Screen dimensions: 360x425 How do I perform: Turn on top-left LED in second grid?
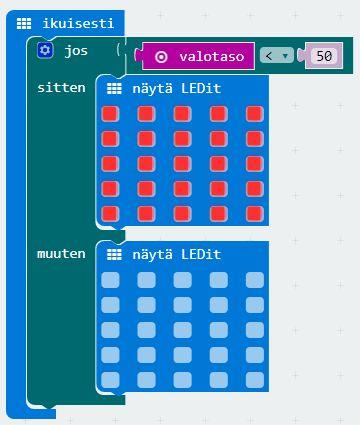click(x=110, y=280)
